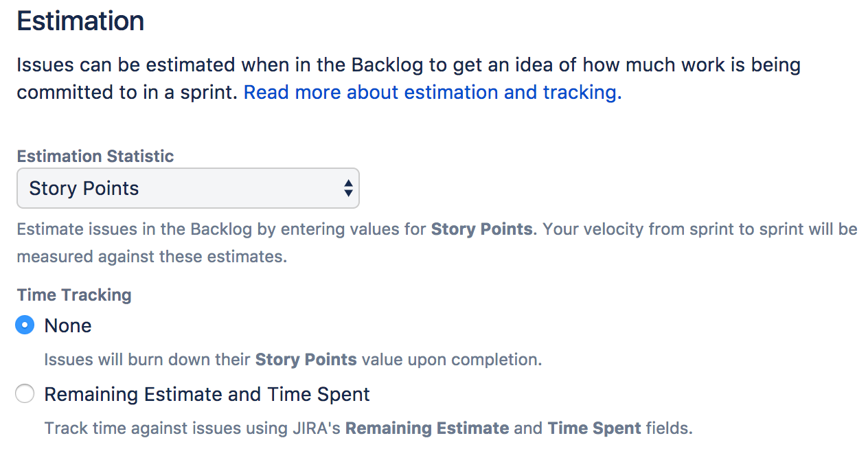Select the None time tracking radio button
868x449 pixels.
(25, 325)
